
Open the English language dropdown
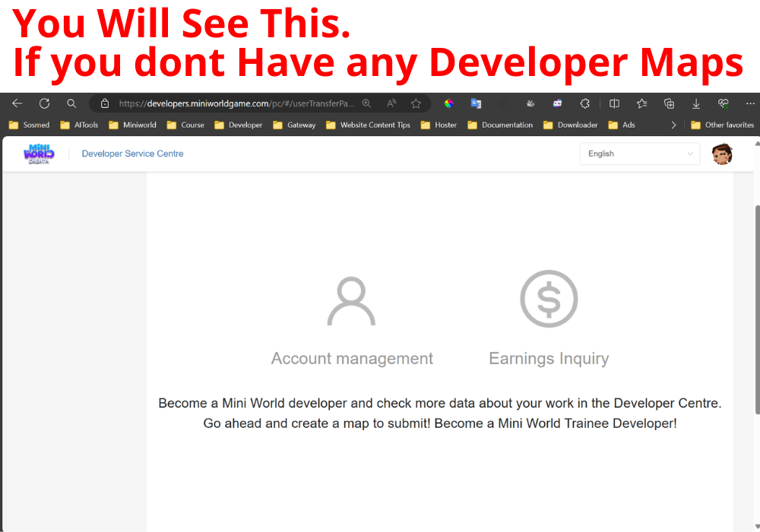pyautogui.click(x=640, y=154)
